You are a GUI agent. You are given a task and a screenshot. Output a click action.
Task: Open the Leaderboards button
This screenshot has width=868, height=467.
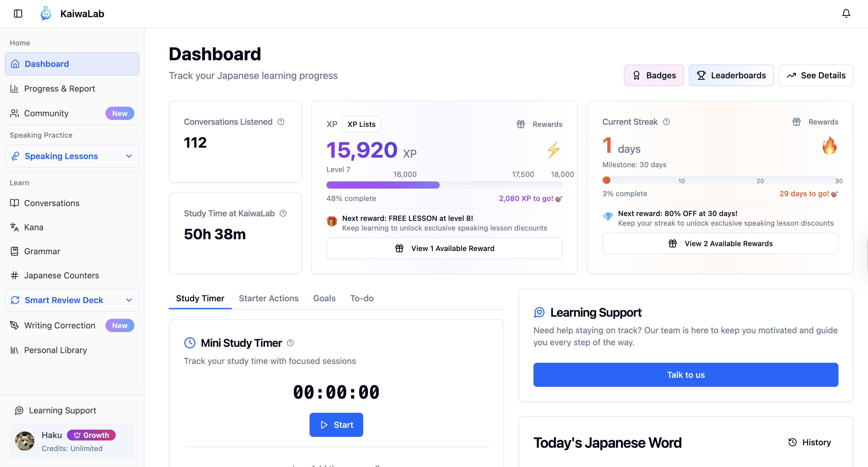[x=731, y=75]
